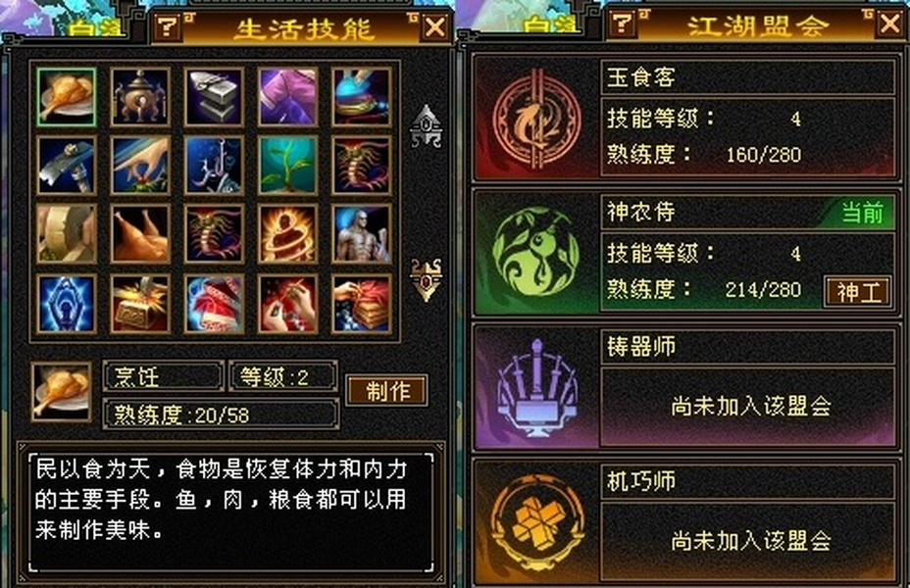
Task: Click the 制作 craft button
Action: [x=387, y=390]
